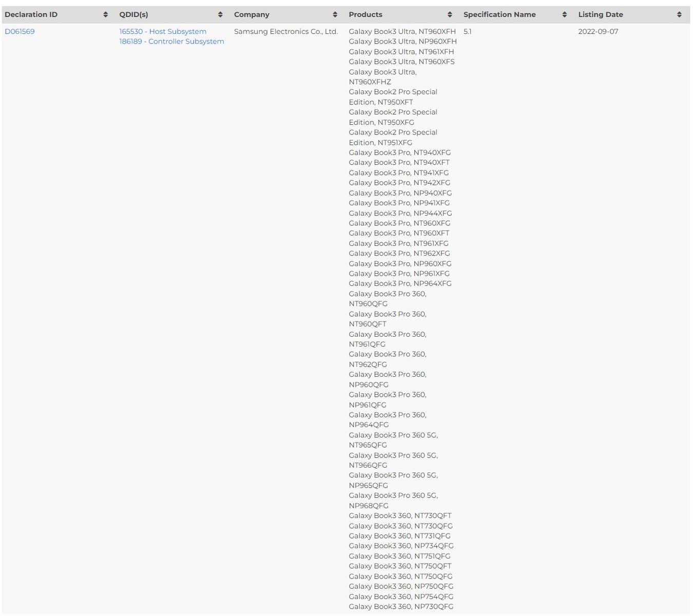Image resolution: width=693 pixels, height=616 pixels.
Task: Click Galaxy Book3 Pro 360 5G, NT965QFG
Action: coord(393,440)
